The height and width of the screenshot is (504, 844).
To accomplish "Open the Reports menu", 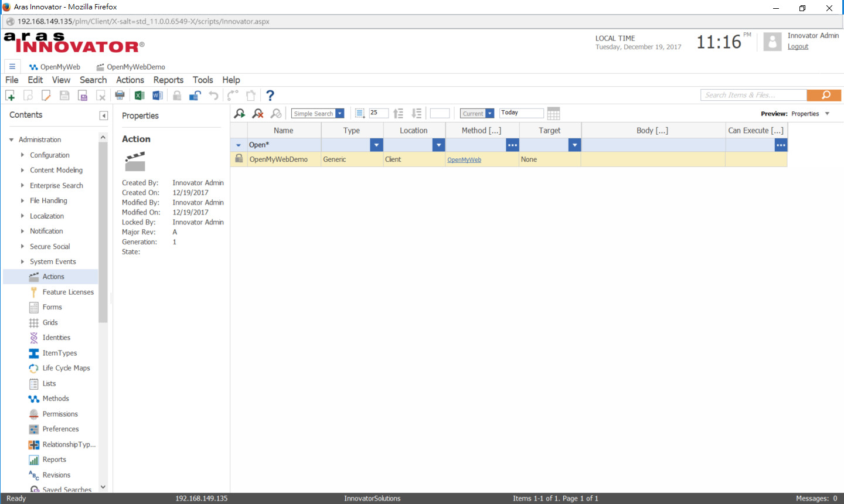I will (168, 80).
